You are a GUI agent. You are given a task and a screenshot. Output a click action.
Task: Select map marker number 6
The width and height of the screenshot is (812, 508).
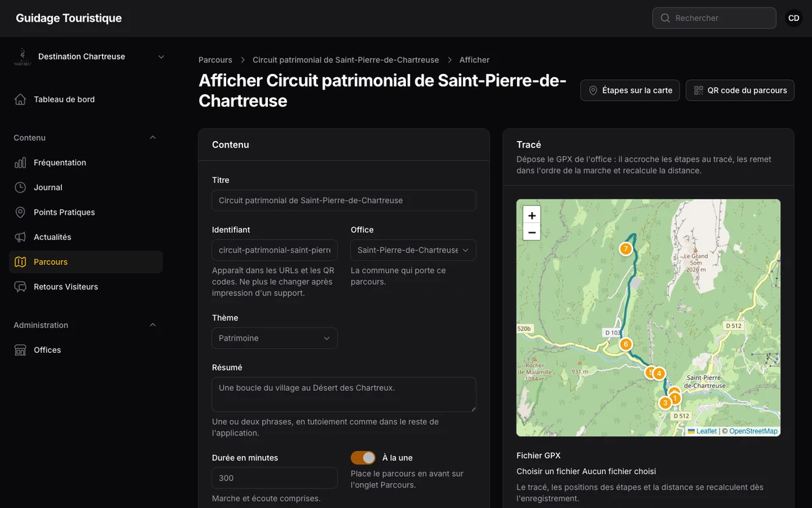626,344
